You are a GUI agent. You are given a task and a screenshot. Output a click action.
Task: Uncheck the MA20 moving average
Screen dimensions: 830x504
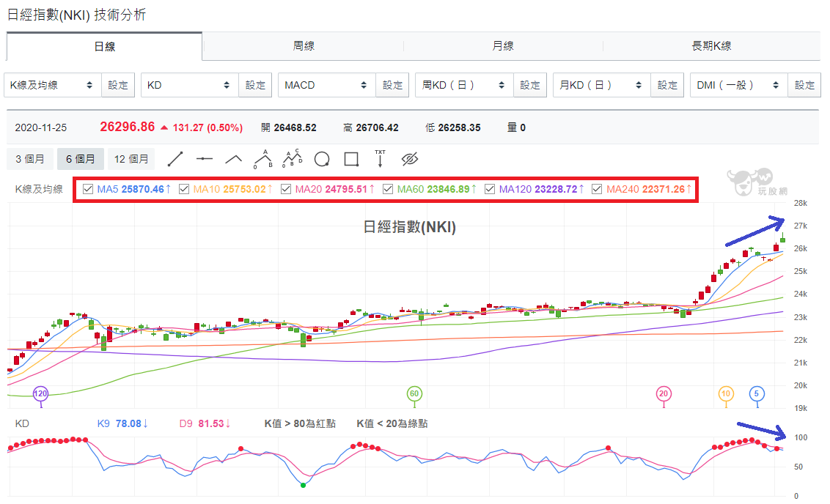coord(286,189)
